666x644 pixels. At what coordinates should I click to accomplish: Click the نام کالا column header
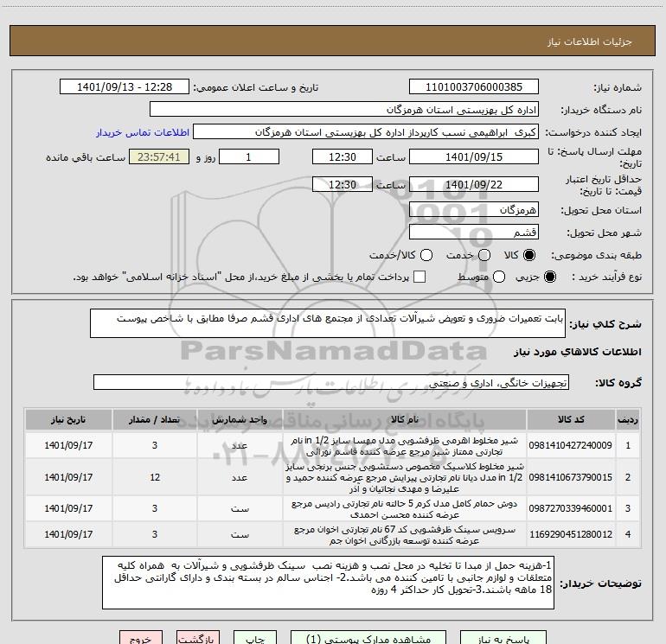[405, 419]
